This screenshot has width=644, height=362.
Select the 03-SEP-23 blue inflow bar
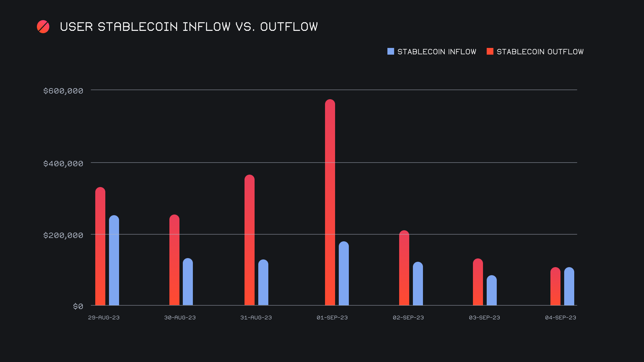click(x=491, y=290)
